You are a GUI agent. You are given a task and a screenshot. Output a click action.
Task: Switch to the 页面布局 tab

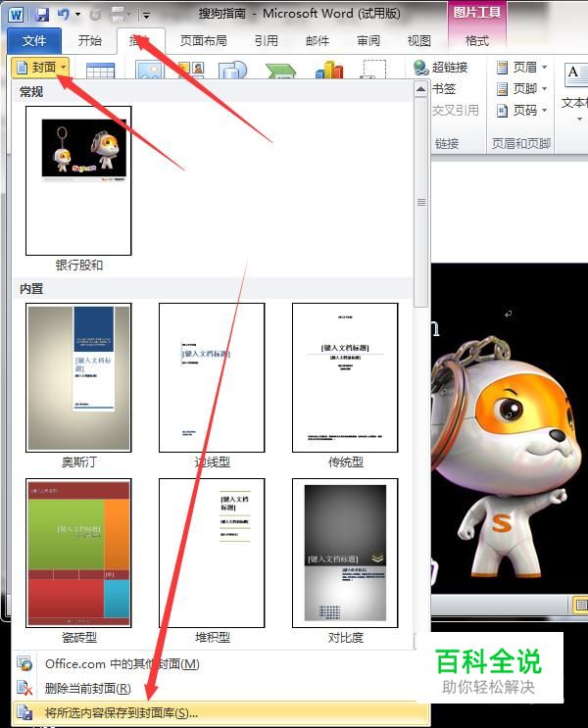204,41
